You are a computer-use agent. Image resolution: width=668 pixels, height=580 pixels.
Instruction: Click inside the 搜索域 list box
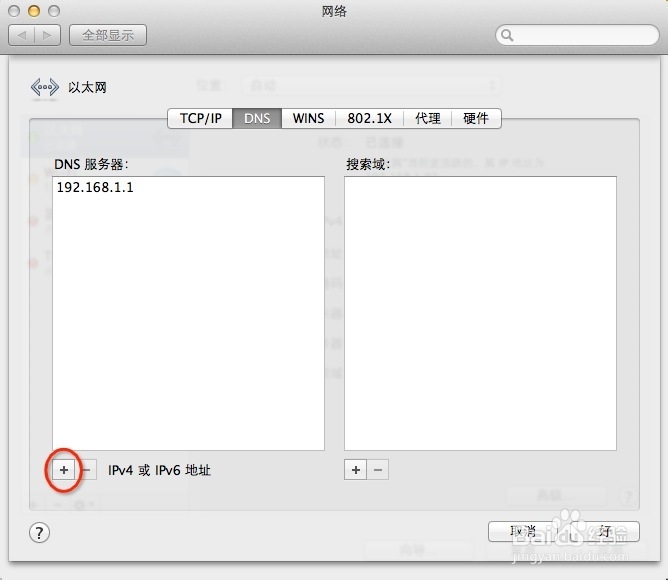(480, 313)
